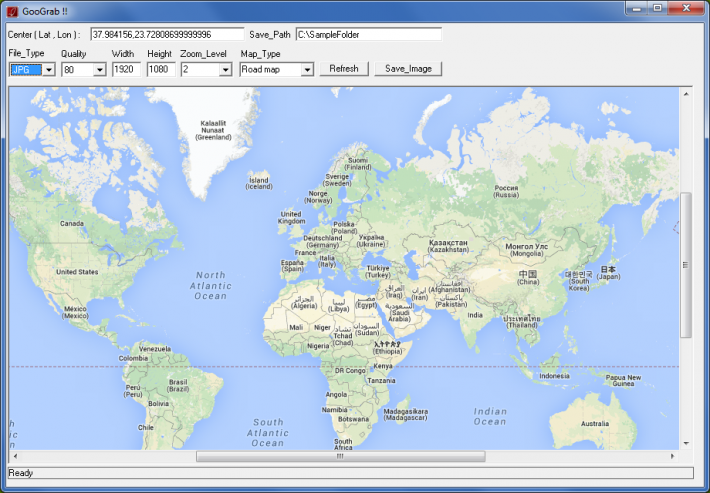Click the Kenya label on map
The width and height of the screenshot is (710, 493).
(383, 366)
